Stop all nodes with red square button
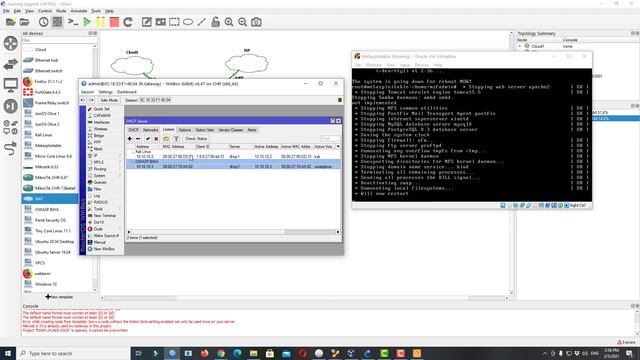This screenshot has height=360, width=640. pos(114,22)
